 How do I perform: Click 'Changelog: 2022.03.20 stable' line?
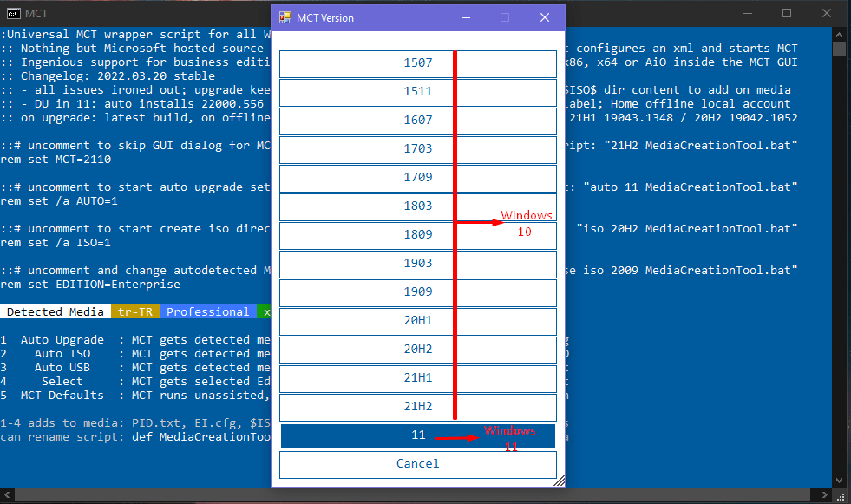coord(118,76)
